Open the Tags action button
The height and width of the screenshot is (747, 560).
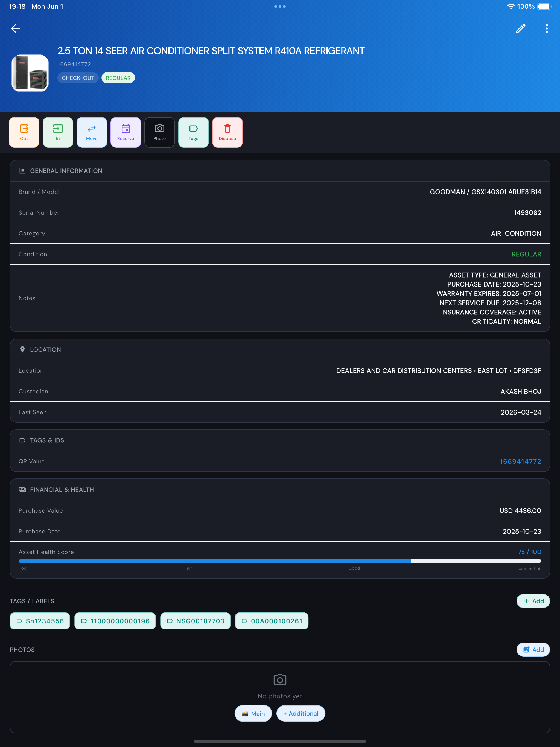[x=194, y=132]
